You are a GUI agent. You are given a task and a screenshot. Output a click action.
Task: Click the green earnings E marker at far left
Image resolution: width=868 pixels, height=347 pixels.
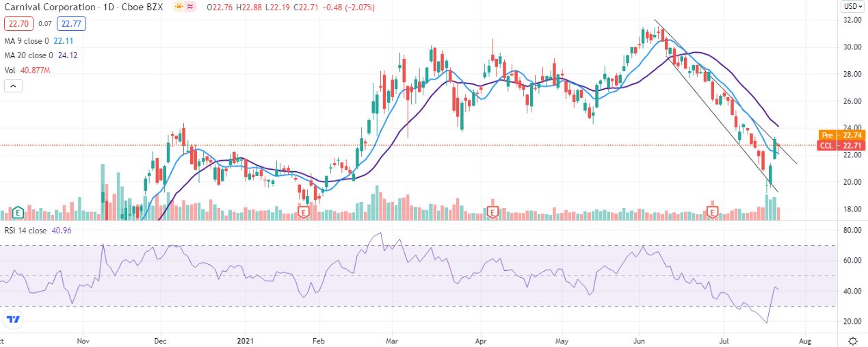pyautogui.click(x=18, y=213)
